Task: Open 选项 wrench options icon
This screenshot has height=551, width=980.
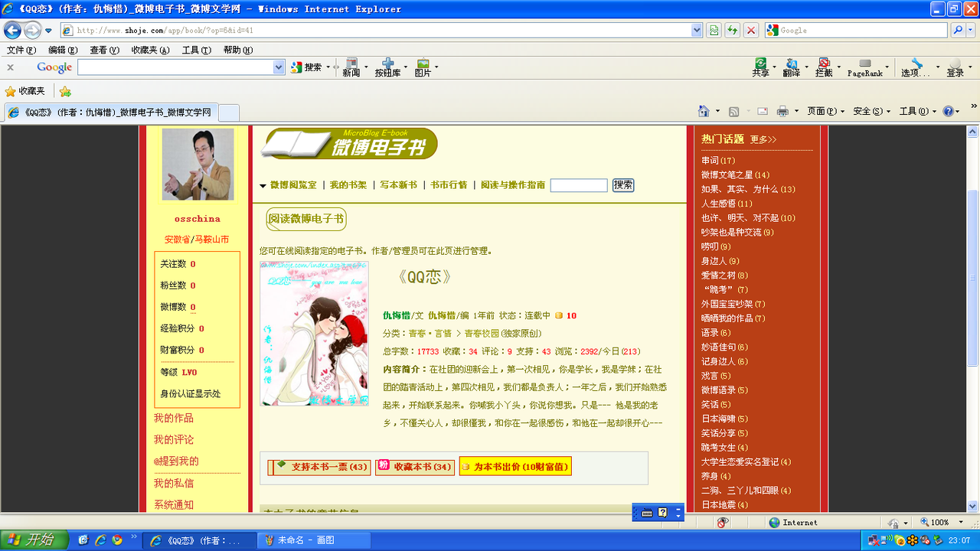Action: pyautogui.click(x=915, y=67)
